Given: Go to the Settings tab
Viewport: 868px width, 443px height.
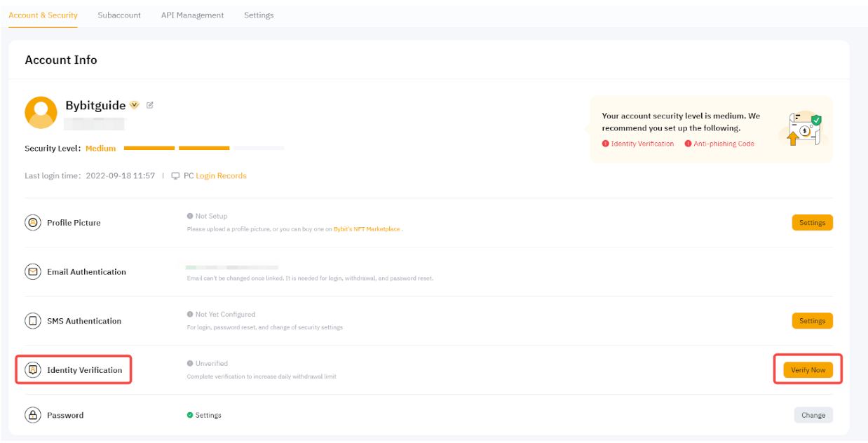Looking at the screenshot, I should pos(259,15).
